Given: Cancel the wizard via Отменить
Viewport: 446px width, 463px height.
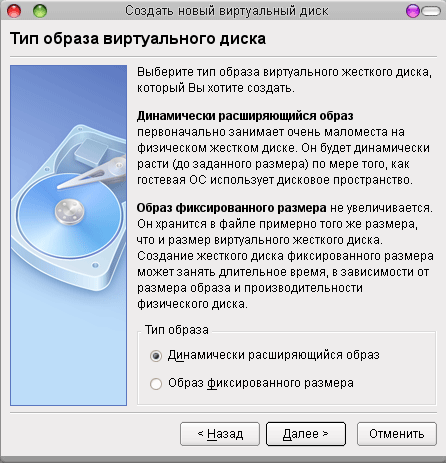Looking at the screenshot, I should (x=397, y=434).
